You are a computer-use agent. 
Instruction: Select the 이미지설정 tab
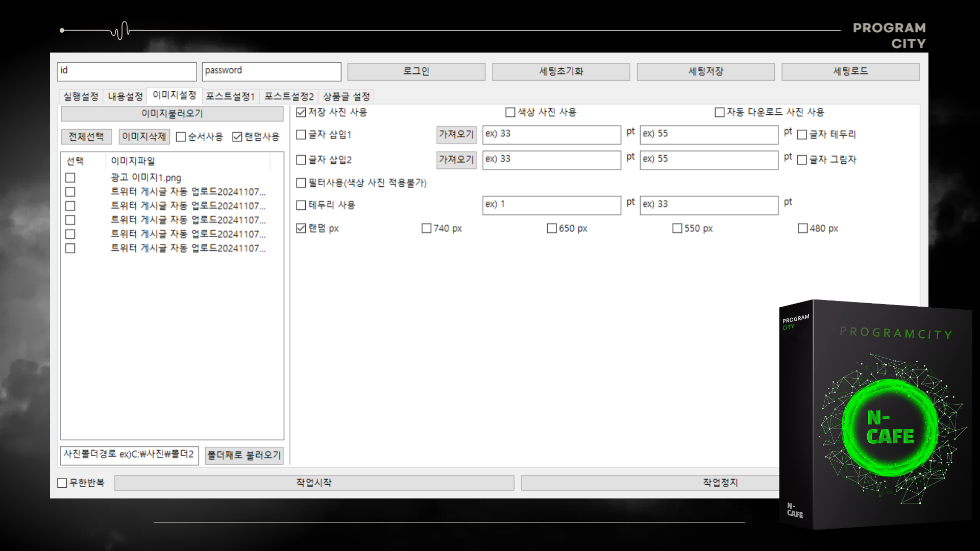(175, 95)
